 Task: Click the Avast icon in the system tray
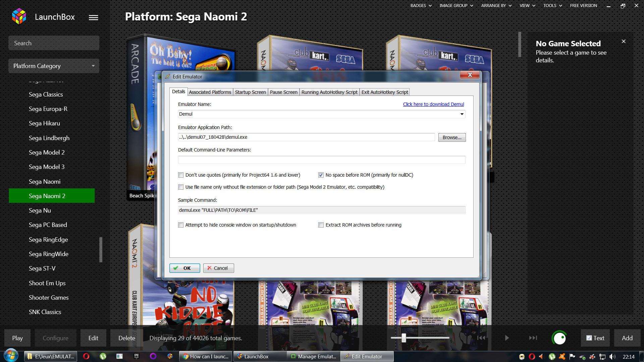click(562, 357)
